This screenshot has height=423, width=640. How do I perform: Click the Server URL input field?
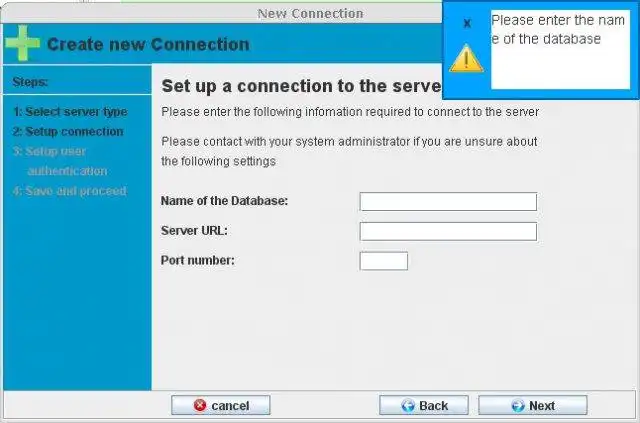448,232
